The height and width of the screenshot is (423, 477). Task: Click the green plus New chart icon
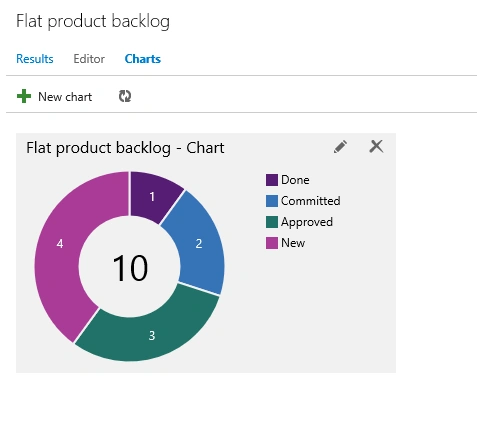coord(24,96)
